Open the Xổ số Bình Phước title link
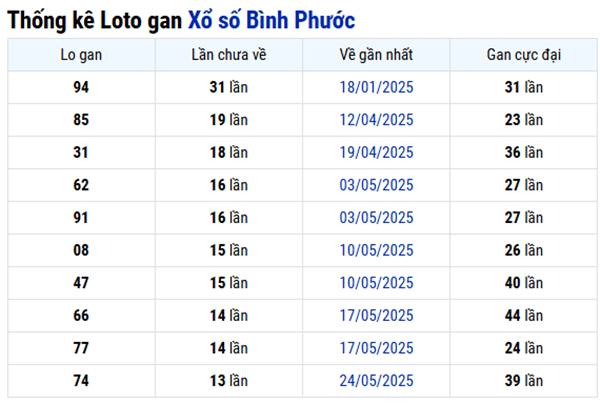The width and height of the screenshot is (600, 404). pos(270,19)
